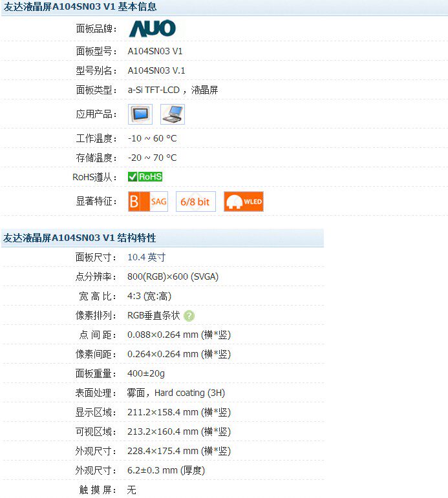Screen dimensions: 448x498
Task: Click the AUO brand logo
Action: click(x=153, y=28)
